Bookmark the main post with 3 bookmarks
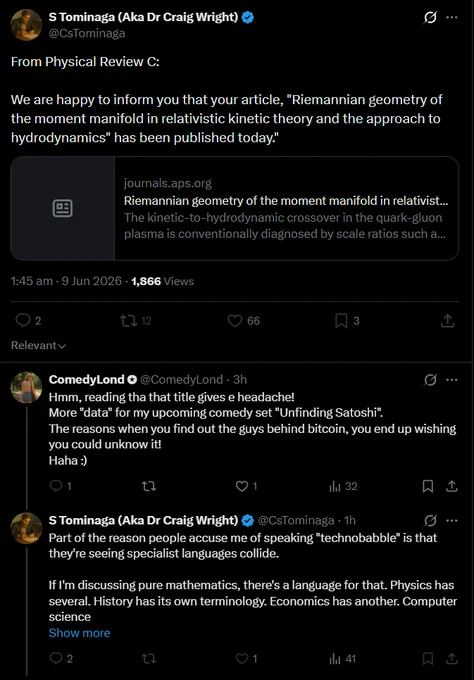The width and height of the screenshot is (474, 680). [347, 321]
